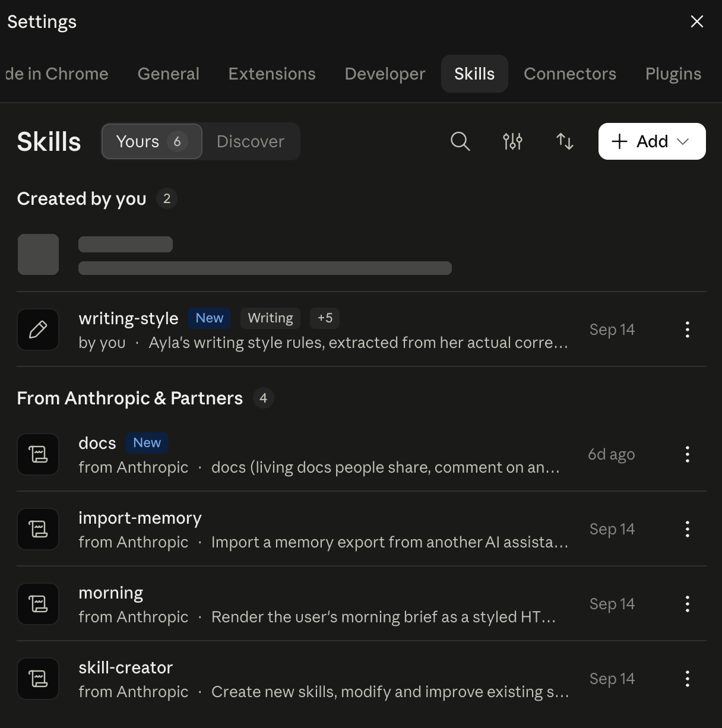Viewport: 722px width, 728px height.
Task: Click the Sep 14 date on morning
Action: [612, 604]
